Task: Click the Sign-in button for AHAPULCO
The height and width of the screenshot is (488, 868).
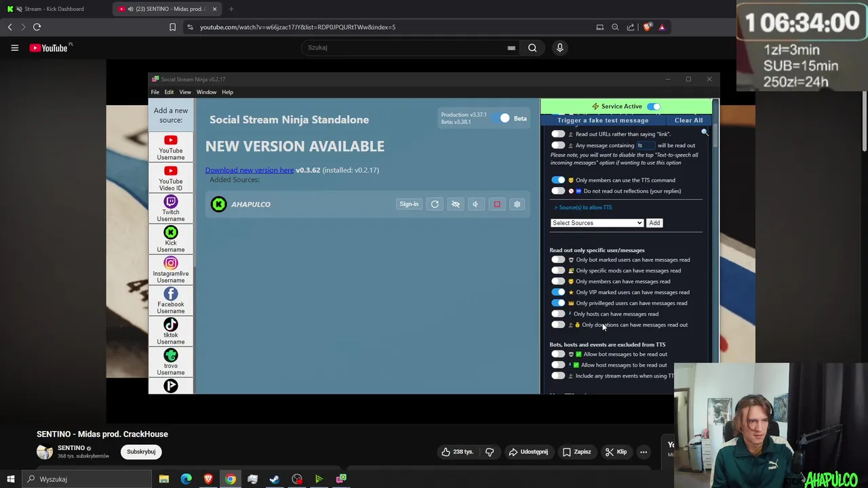Action: point(409,204)
